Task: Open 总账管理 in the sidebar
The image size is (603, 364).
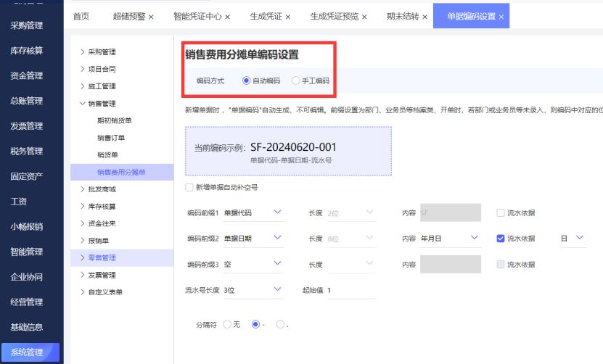Action: pos(27,101)
